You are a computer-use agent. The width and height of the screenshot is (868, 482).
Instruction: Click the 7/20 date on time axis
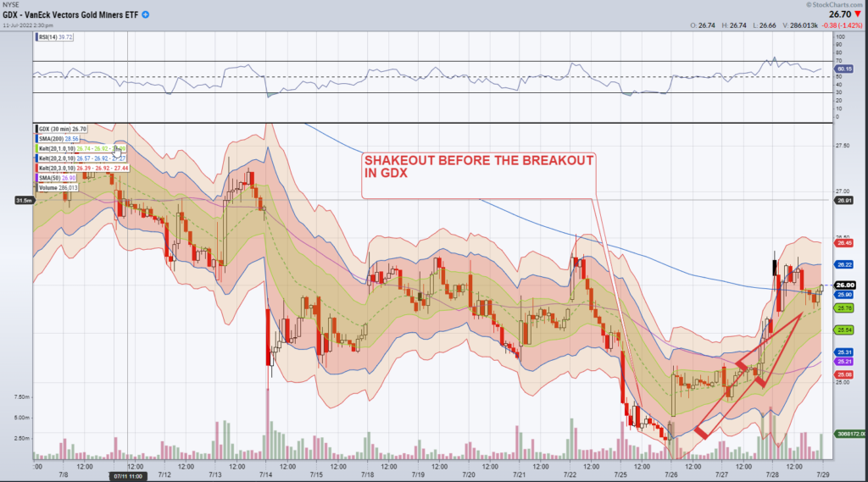468,475
